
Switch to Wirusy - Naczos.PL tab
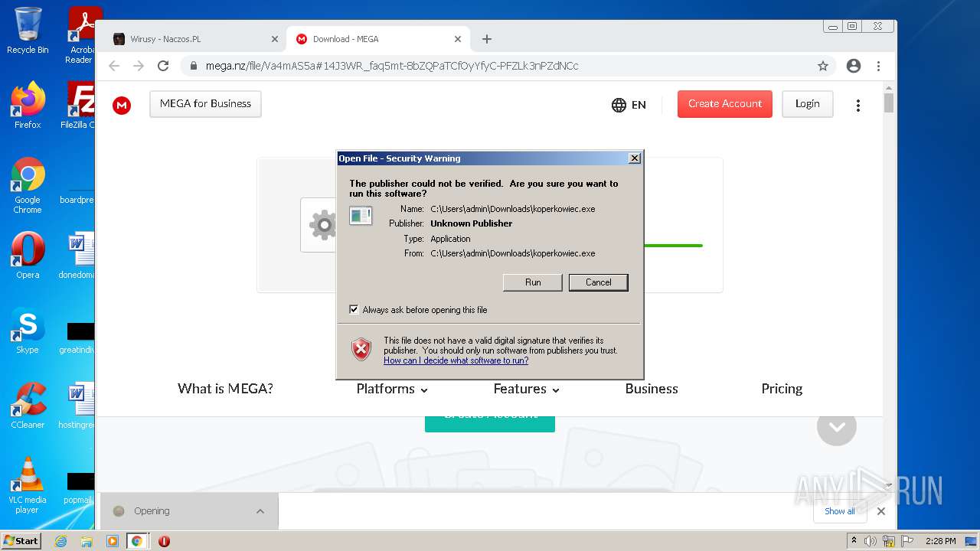pos(194,39)
